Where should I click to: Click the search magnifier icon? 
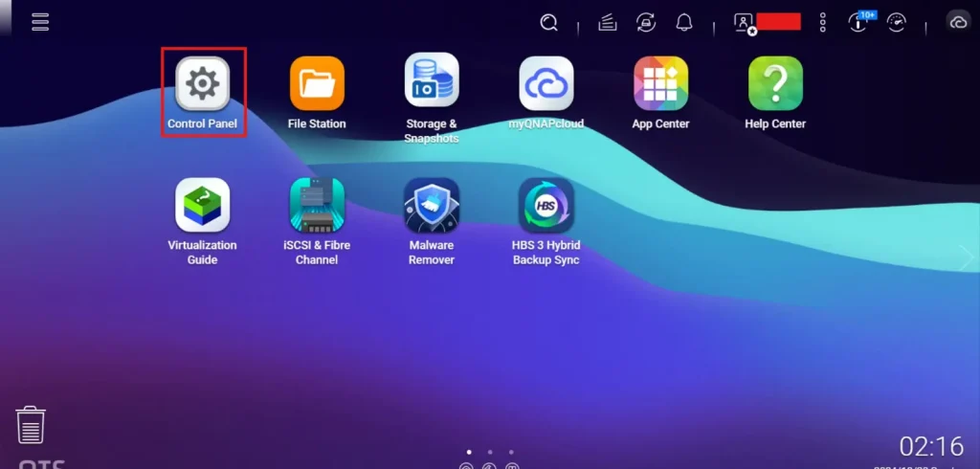pyautogui.click(x=548, y=23)
